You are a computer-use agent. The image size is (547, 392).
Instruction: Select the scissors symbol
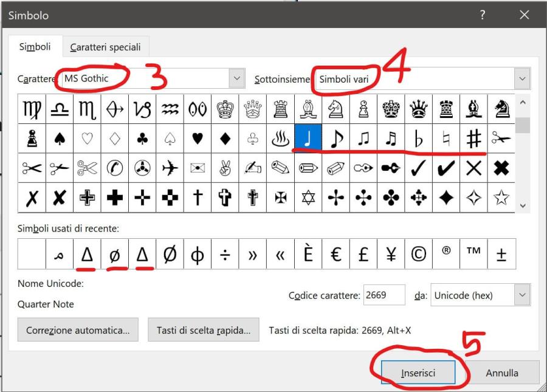click(x=501, y=137)
